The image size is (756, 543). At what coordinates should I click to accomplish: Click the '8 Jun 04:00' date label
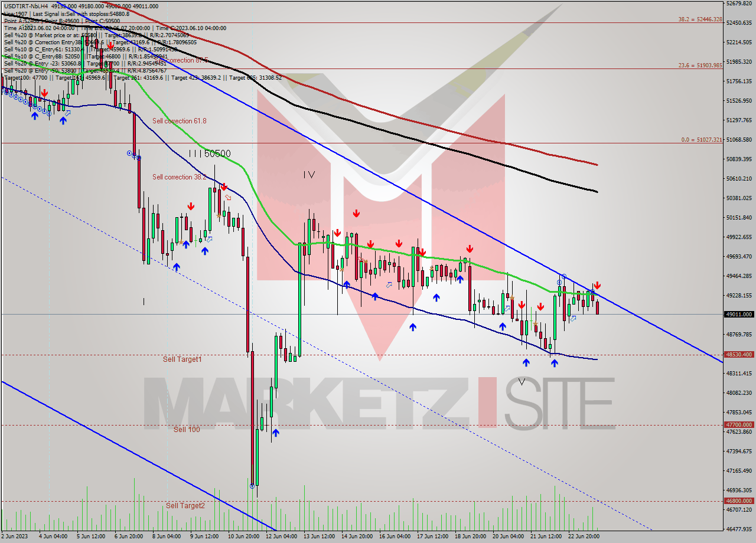167,537
